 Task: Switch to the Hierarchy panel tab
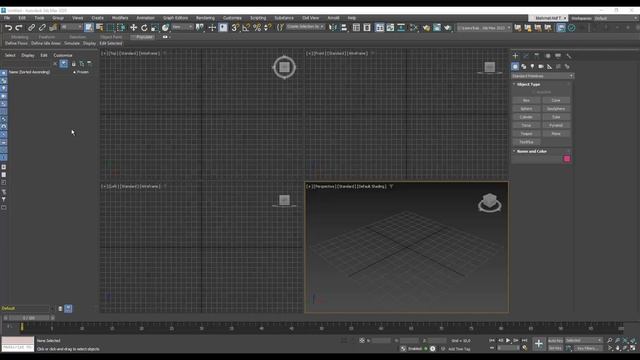point(537,56)
